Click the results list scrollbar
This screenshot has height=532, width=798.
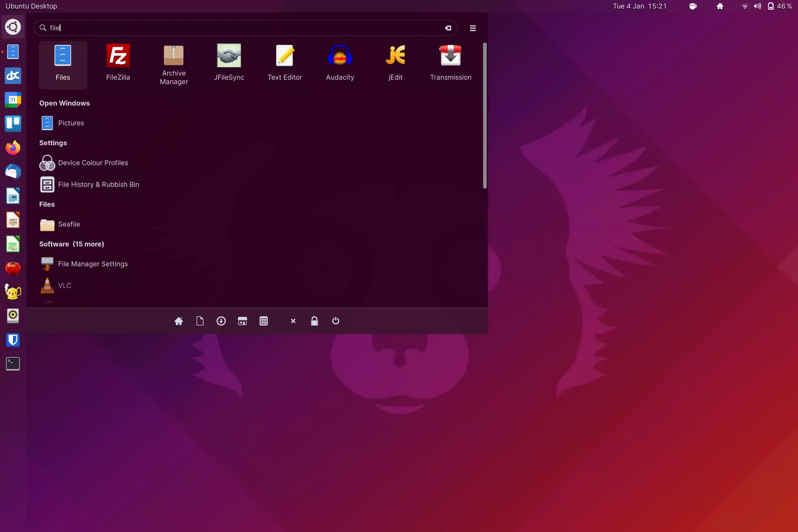click(x=485, y=116)
